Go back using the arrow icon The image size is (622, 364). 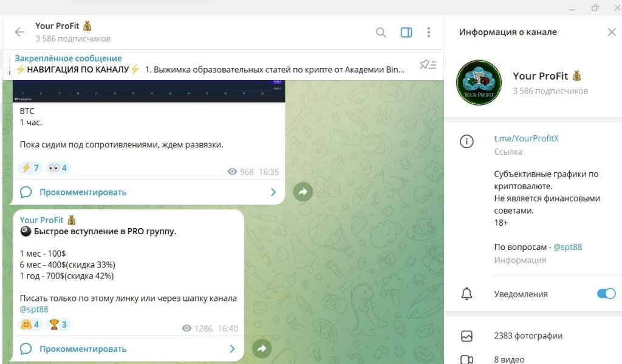(x=19, y=32)
